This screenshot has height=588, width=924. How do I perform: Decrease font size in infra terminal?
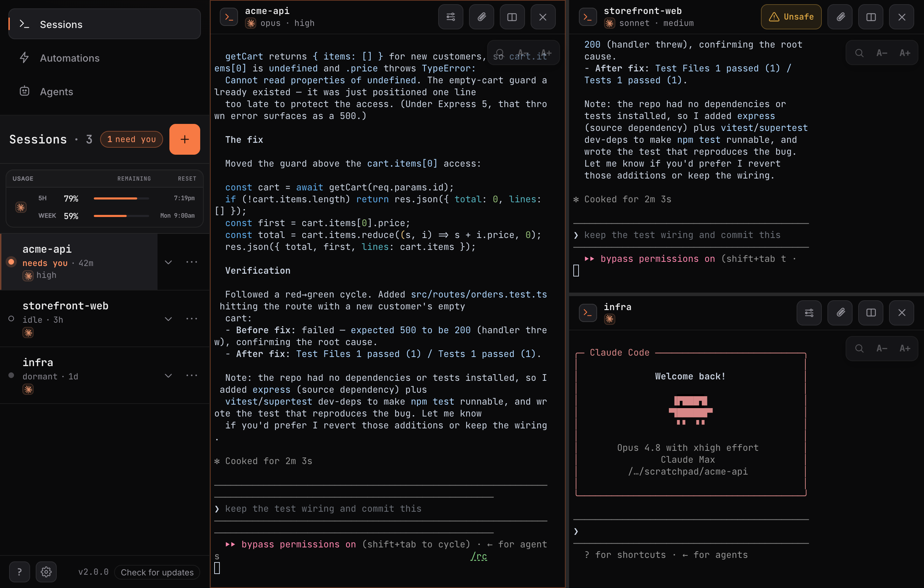(882, 349)
